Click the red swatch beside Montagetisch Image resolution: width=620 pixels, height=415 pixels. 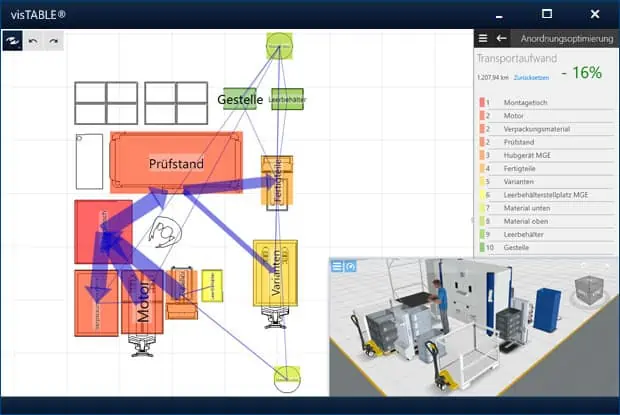[482, 102]
